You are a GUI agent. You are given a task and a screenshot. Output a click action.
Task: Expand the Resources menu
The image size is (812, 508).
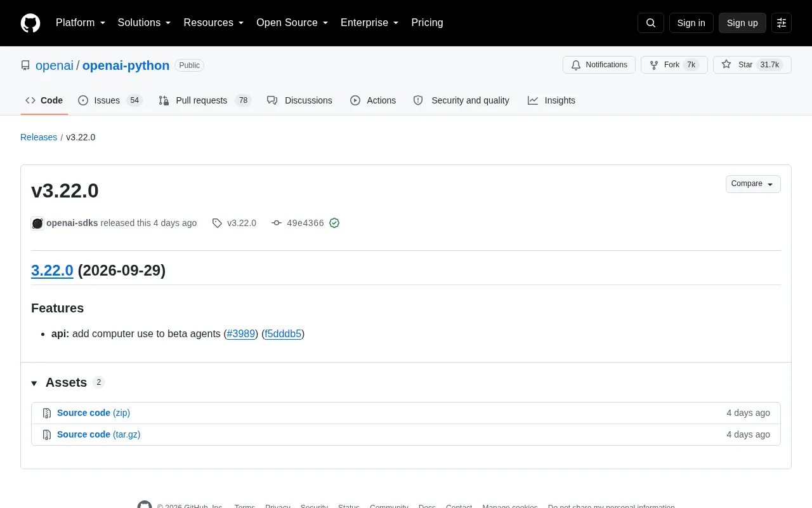click(x=214, y=23)
